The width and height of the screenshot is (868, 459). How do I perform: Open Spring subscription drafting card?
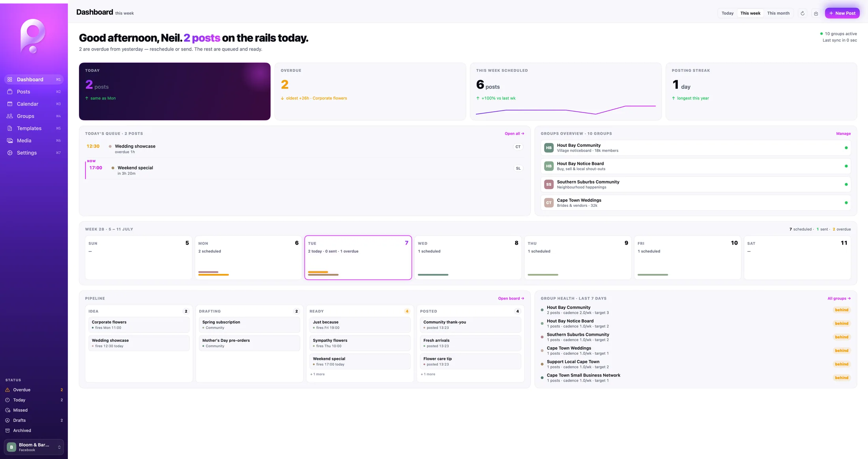coord(249,325)
